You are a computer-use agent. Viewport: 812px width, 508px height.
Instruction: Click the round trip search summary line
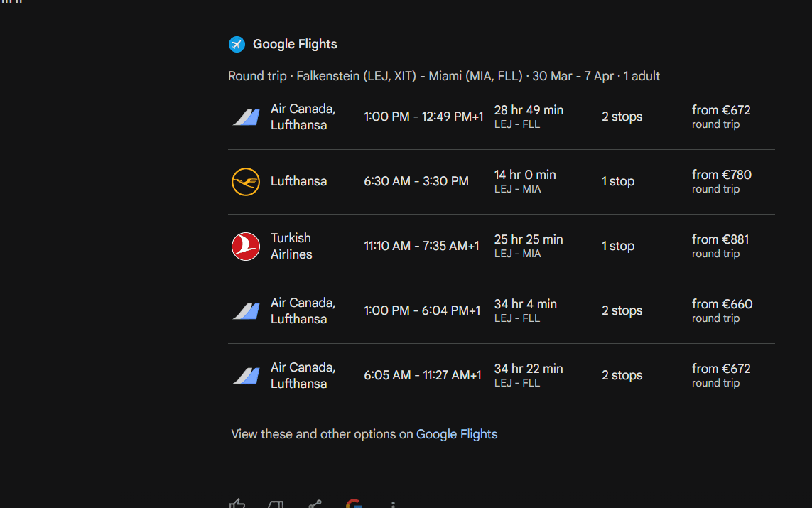(x=444, y=76)
